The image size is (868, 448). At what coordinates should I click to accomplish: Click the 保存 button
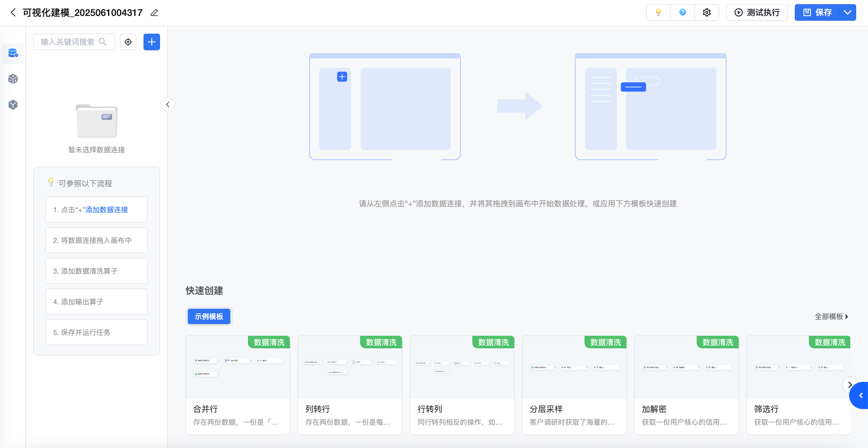pyautogui.click(x=817, y=12)
